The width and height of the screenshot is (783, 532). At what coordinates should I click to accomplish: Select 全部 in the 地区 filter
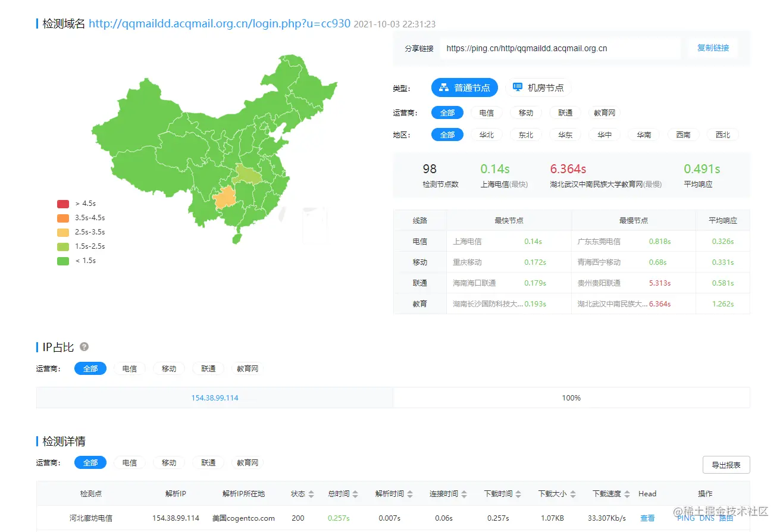tap(447, 134)
